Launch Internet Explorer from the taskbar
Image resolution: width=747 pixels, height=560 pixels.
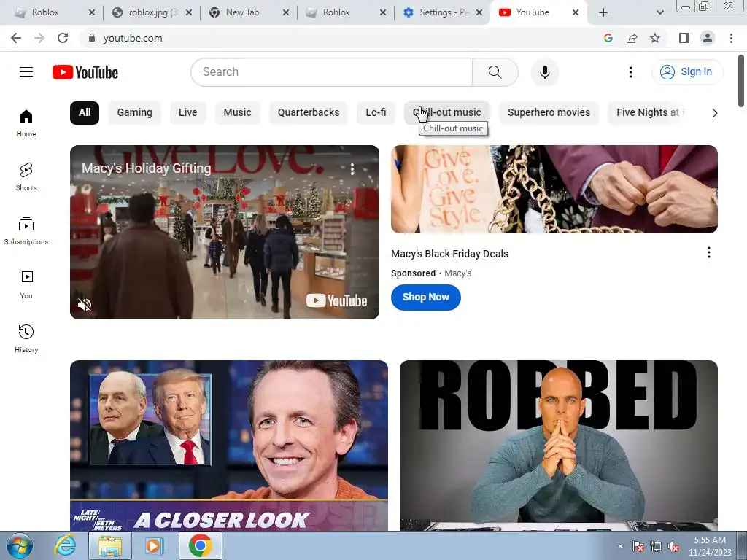65,545
